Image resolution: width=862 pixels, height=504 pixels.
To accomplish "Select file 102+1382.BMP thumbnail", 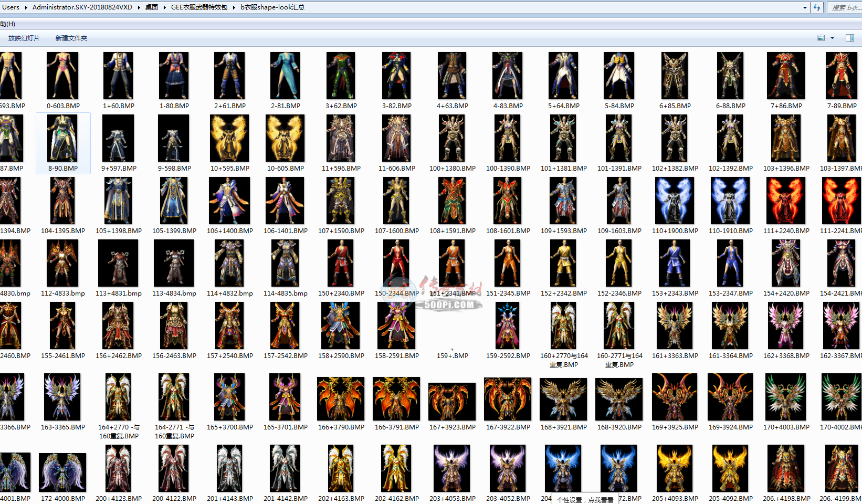I will [675, 138].
